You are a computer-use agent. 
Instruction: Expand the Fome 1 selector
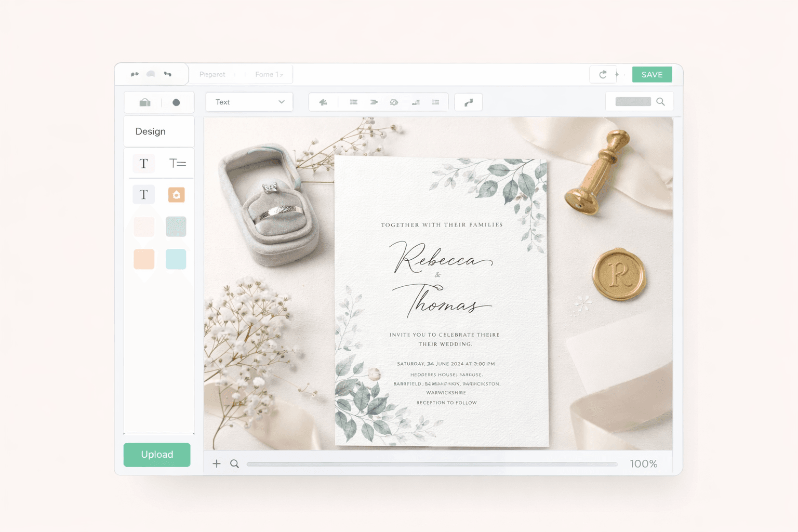point(269,74)
